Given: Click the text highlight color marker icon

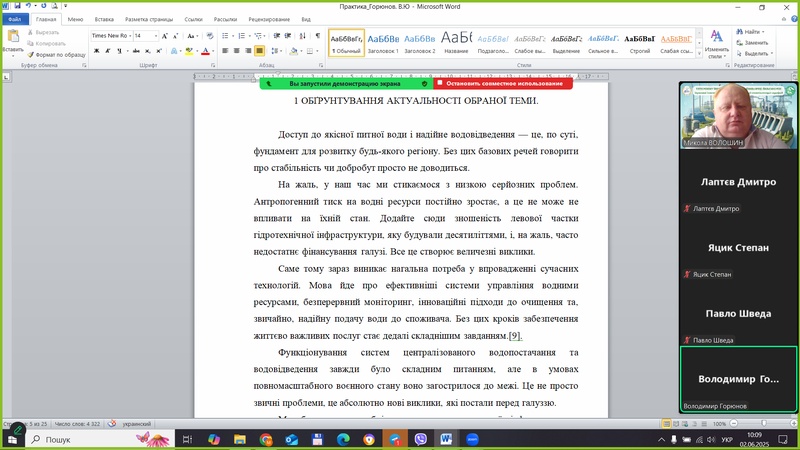Looking at the screenshot, I should pyautogui.click(x=187, y=50).
